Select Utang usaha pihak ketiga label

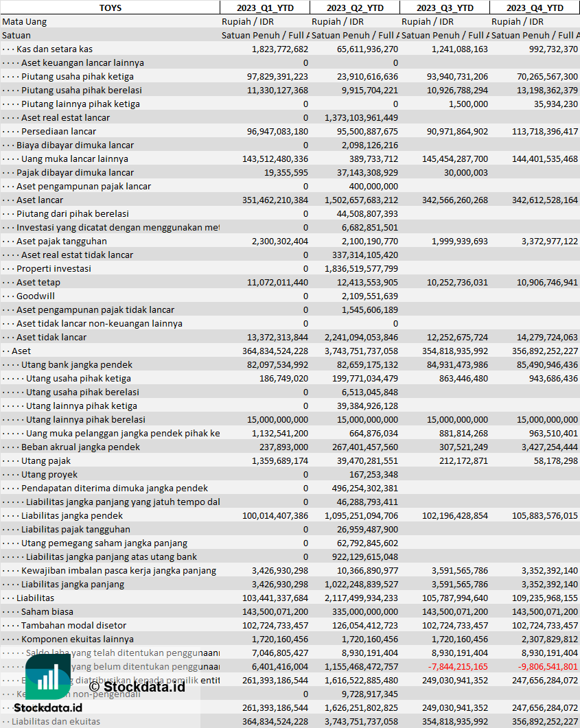(78, 378)
